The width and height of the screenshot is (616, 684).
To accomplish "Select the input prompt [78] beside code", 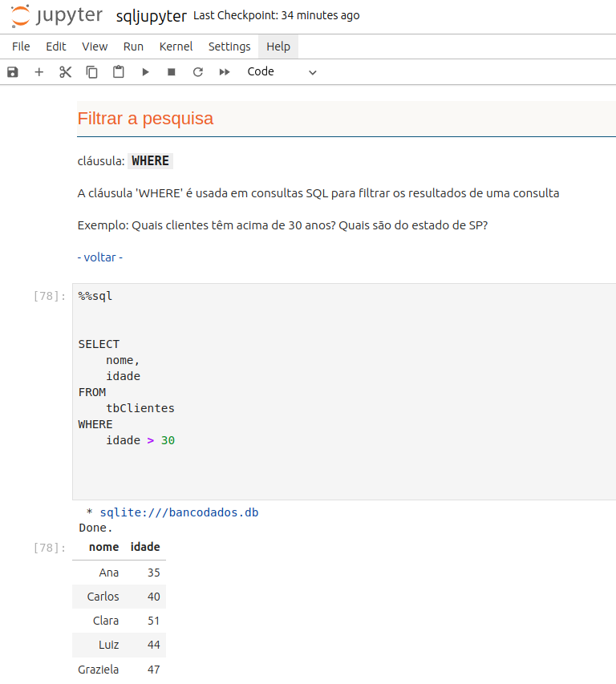I will (49, 296).
